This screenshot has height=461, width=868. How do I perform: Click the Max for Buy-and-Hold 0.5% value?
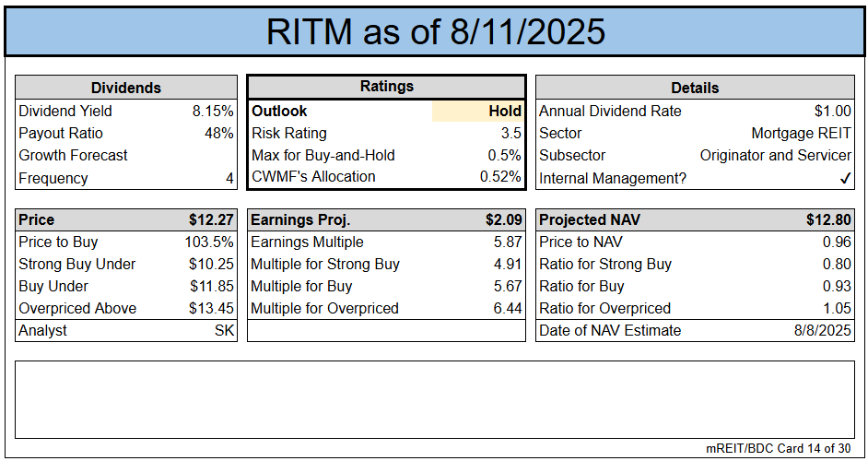point(504,155)
